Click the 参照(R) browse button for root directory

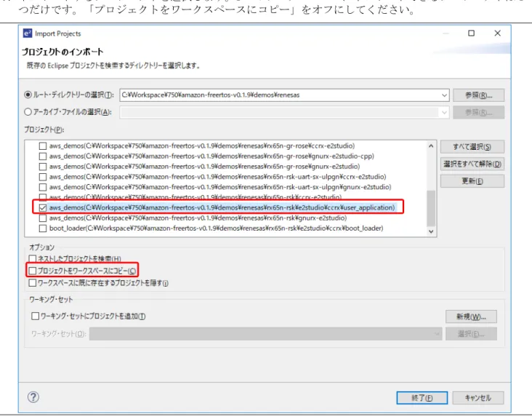click(x=478, y=95)
